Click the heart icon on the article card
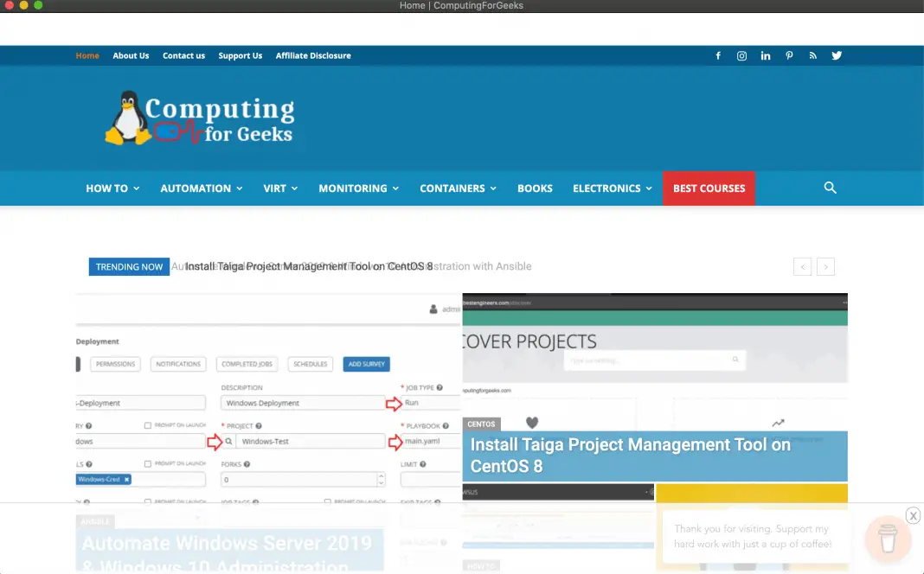 (531, 423)
